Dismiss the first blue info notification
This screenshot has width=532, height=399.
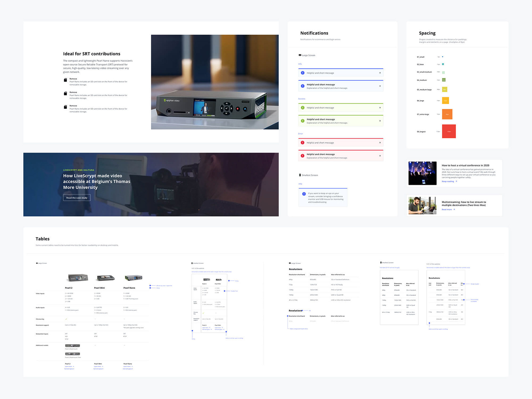click(380, 73)
